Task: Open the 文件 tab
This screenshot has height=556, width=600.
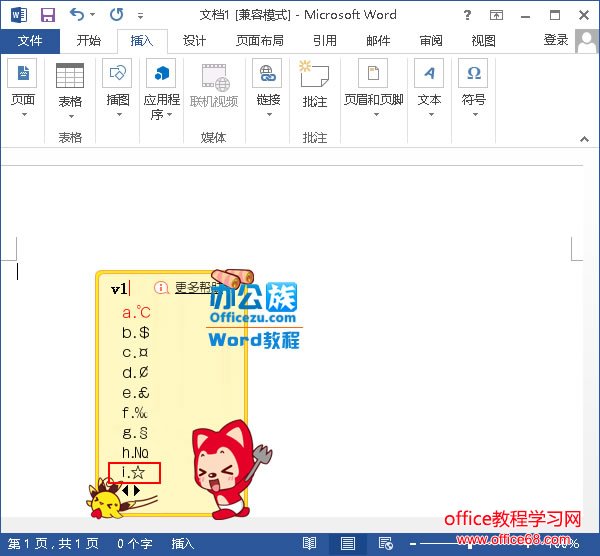Action: [30, 41]
